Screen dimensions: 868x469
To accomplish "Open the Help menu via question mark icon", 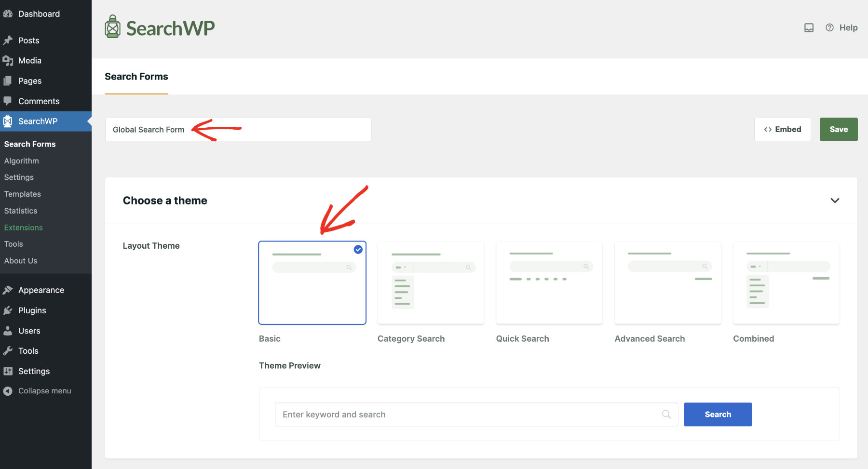I will point(829,27).
